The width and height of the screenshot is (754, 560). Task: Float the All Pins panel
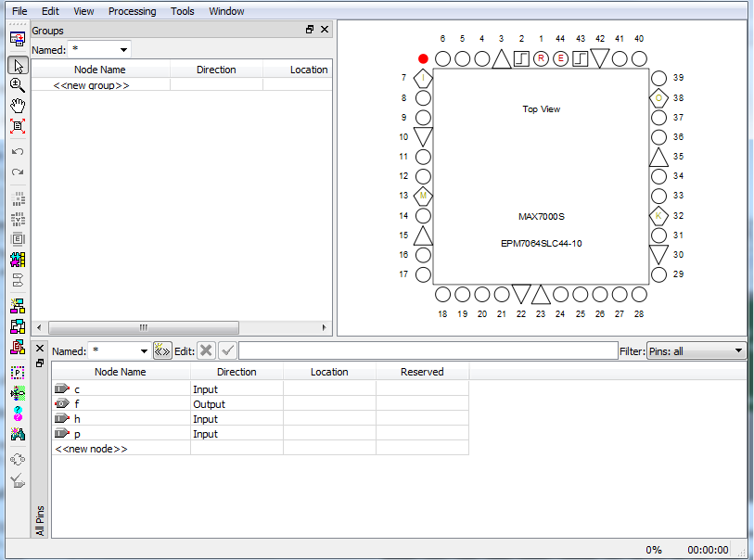(40, 363)
